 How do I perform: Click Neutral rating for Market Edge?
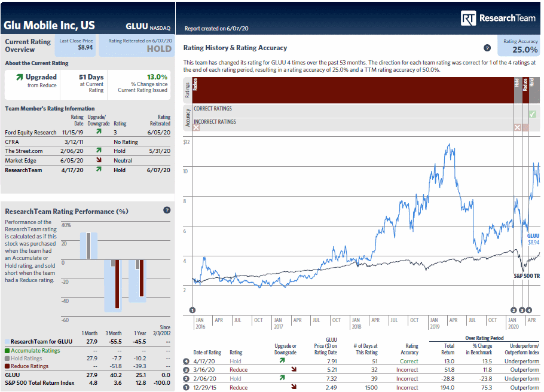point(123,161)
